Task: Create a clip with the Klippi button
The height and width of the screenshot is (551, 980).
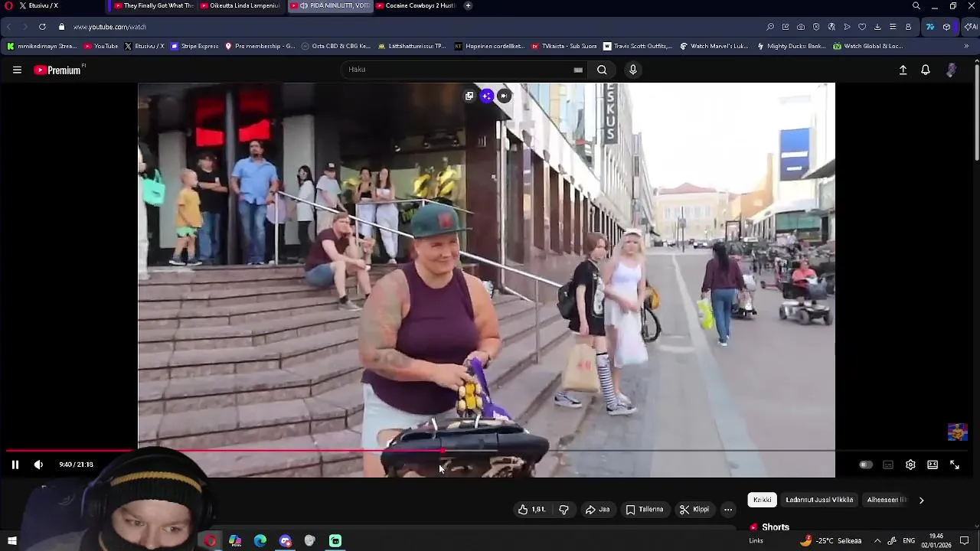Action: pos(694,510)
